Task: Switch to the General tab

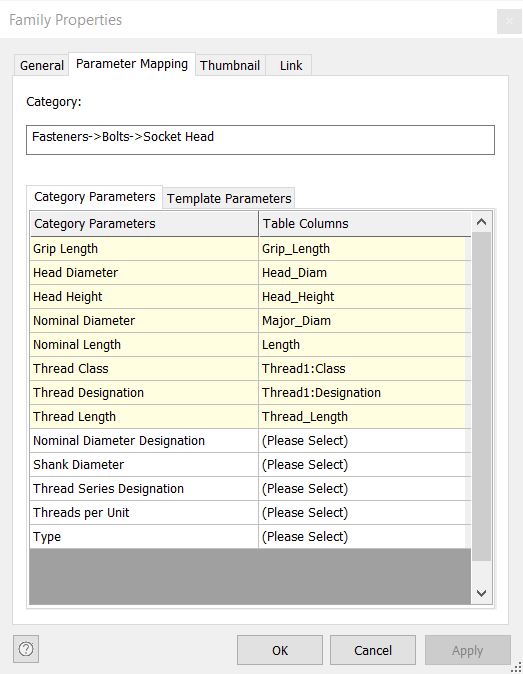Action: [42, 66]
